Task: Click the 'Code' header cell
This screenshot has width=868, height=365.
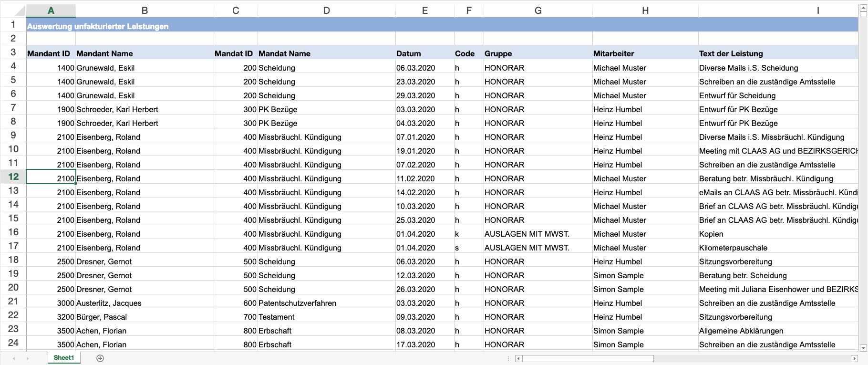Action: (469, 53)
